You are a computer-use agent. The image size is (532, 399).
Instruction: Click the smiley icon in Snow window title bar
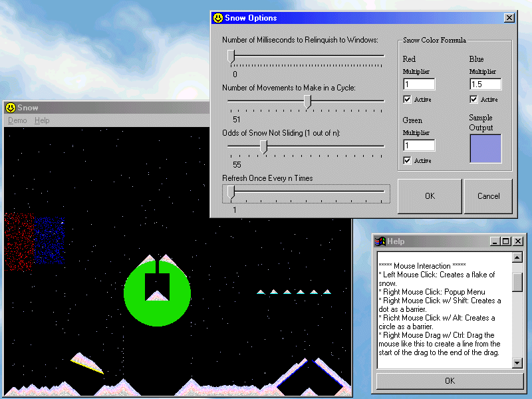point(10,108)
